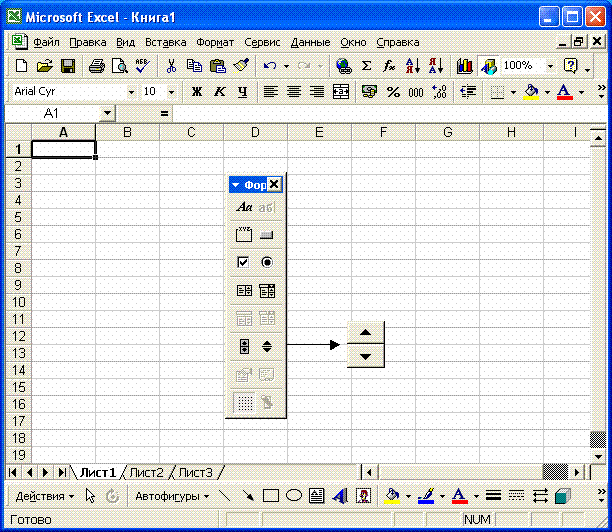Switch to the Лист2 sheet tab
Screen dimensions: 612x532
coord(146,473)
